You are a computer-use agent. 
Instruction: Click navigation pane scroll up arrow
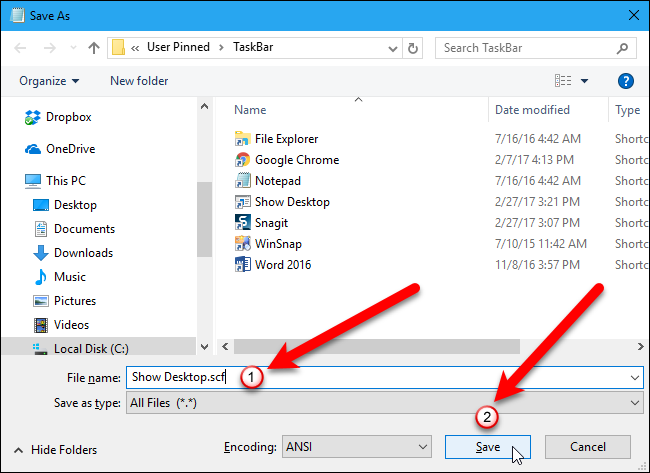(x=204, y=107)
